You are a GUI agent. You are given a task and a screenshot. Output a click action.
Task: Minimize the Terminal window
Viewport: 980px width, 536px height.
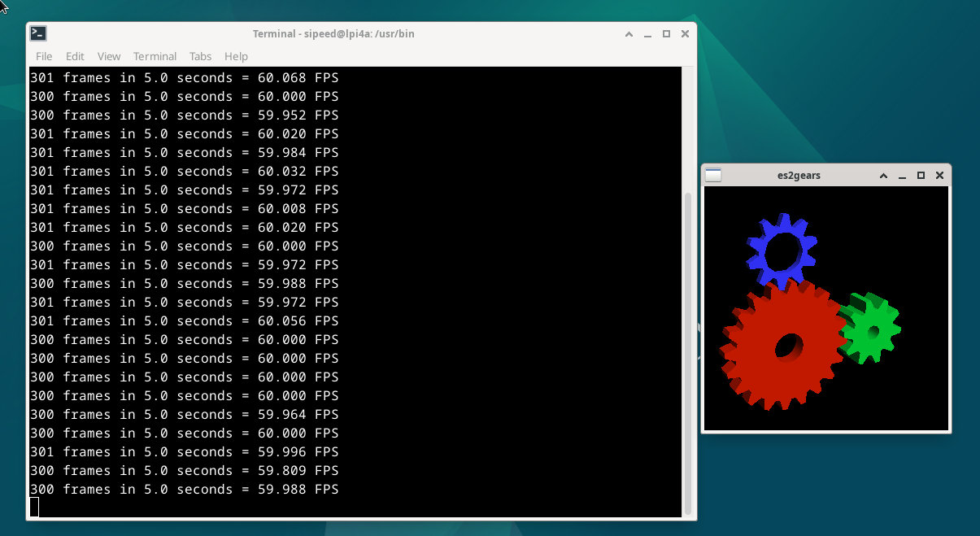[648, 34]
